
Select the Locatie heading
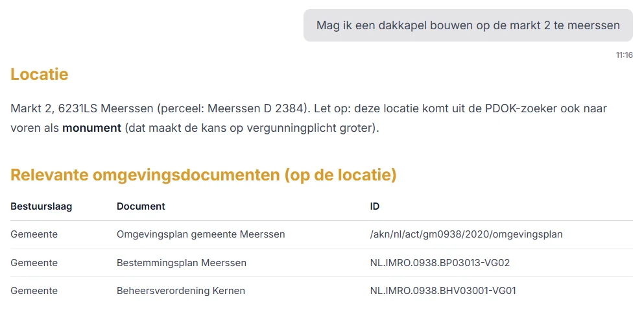pyautogui.click(x=40, y=75)
